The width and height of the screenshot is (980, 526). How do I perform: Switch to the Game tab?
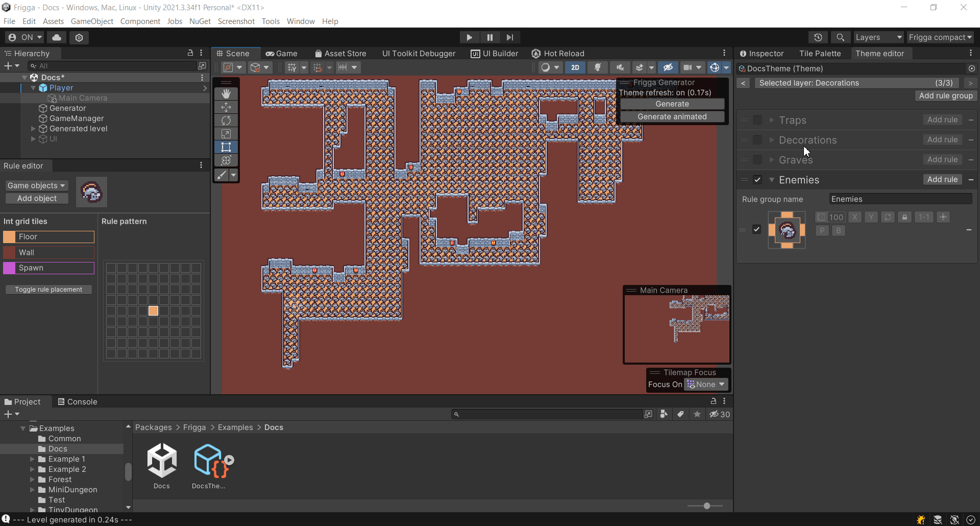(x=281, y=53)
